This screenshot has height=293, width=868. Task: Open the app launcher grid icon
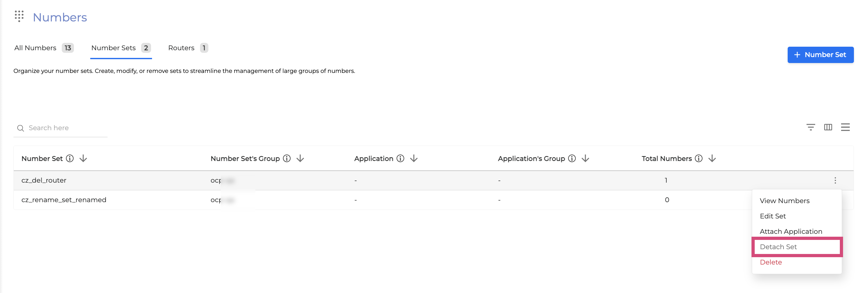19,16
